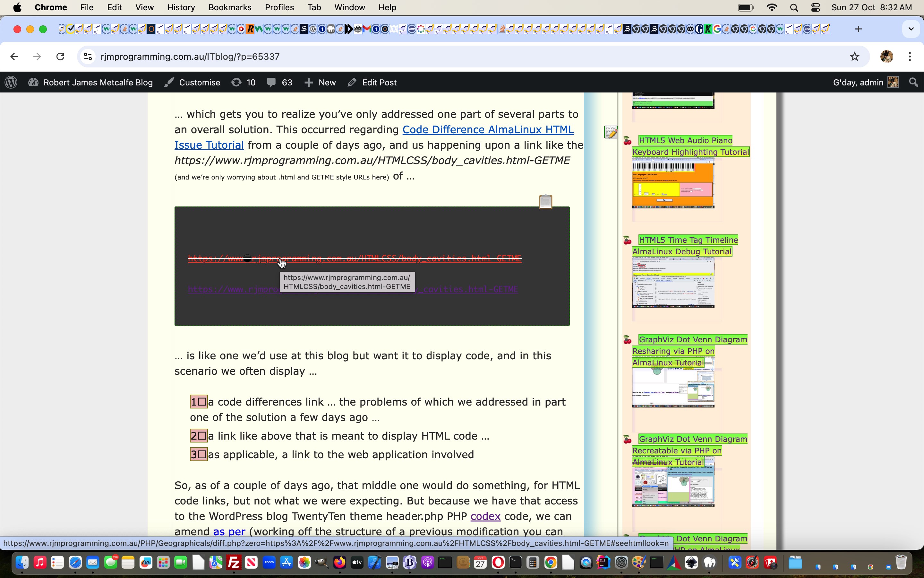The width and height of the screenshot is (924, 578).
Task: Click the notepad pencil icon beside sidebar
Action: tap(611, 132)
